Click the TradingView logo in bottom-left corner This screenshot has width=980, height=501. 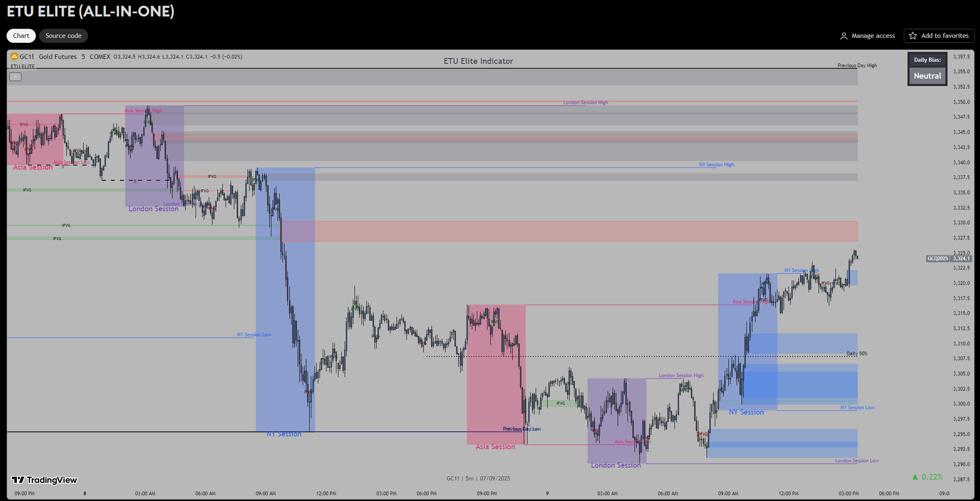point(45,480)
